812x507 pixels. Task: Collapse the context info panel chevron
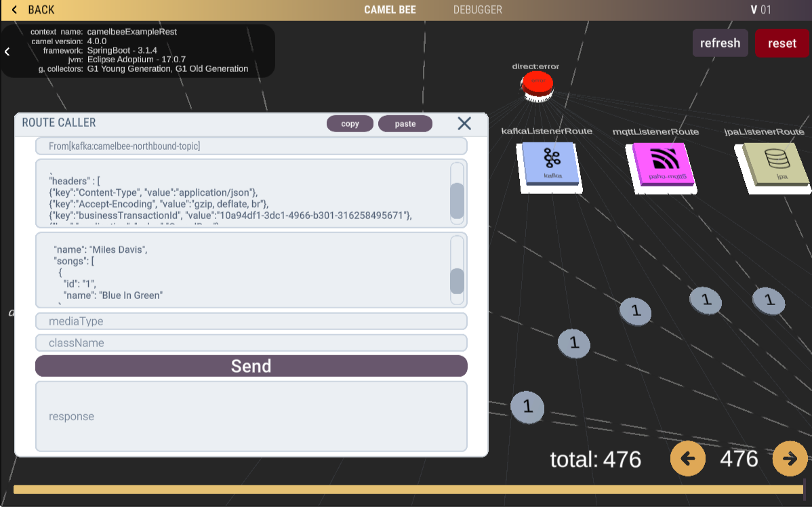(7, 52)
